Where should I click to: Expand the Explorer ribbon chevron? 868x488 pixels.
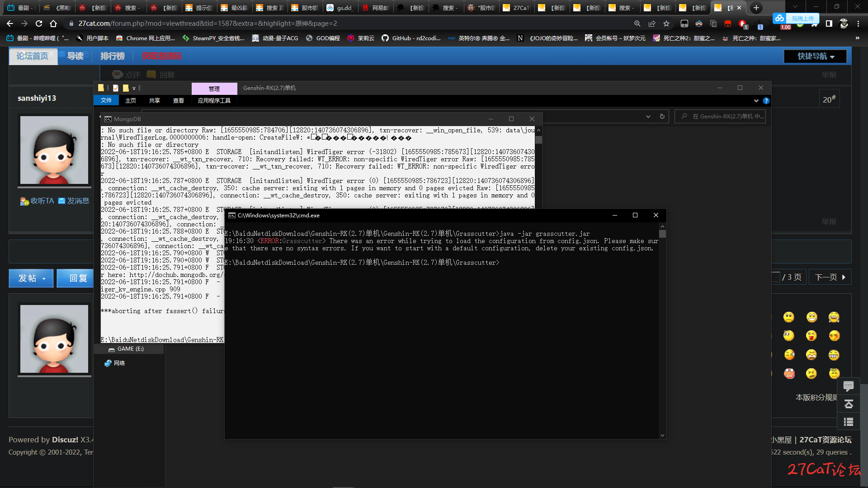click(756, 100)
